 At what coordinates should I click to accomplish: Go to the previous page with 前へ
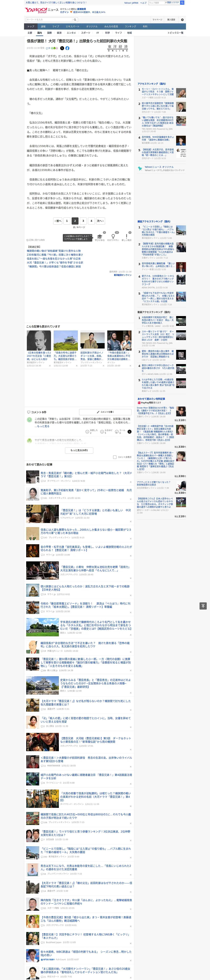coord(58,221)
